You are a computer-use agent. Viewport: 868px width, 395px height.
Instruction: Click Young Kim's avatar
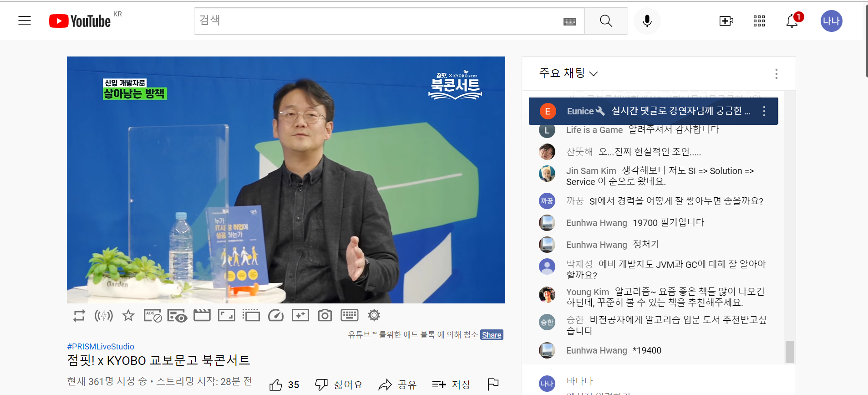547,295
